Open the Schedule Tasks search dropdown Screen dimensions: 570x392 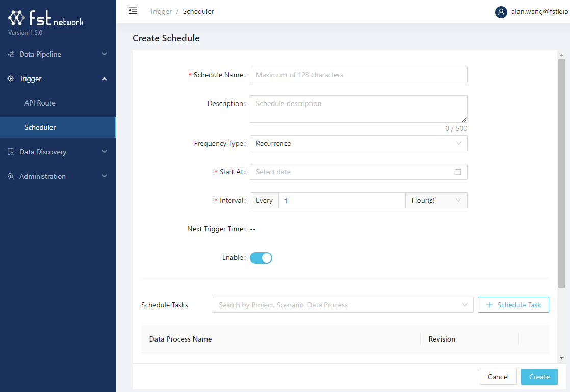(343, 305)
